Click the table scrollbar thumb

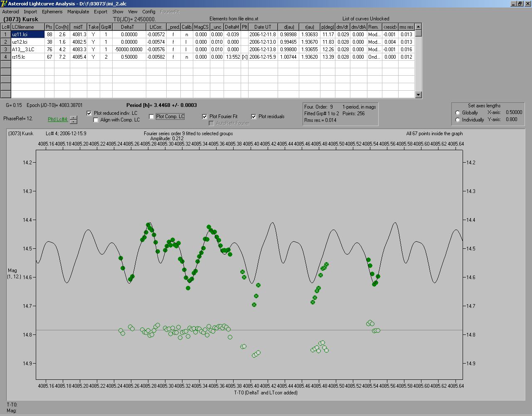pos(419,33)
